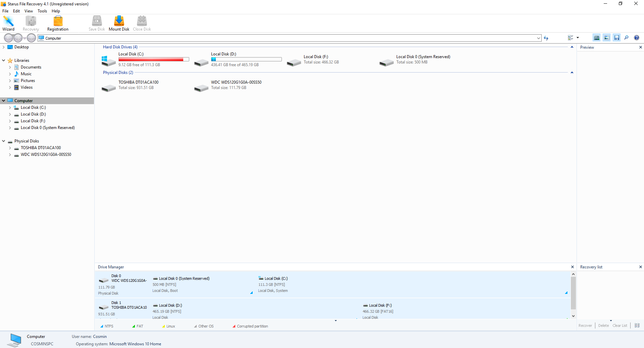Open the Registration dialog from the toolbar
This screenshot has height=348, width=644.
(58, 23)
